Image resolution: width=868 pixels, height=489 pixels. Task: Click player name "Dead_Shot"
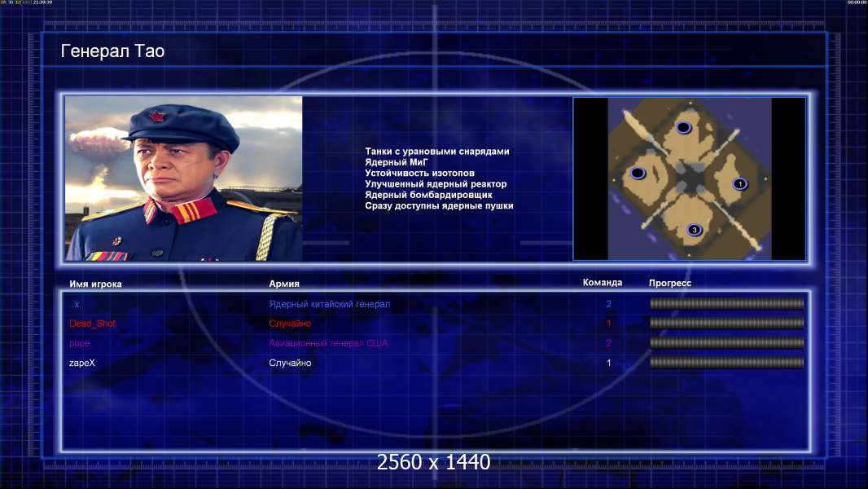[x=92, y=324]
